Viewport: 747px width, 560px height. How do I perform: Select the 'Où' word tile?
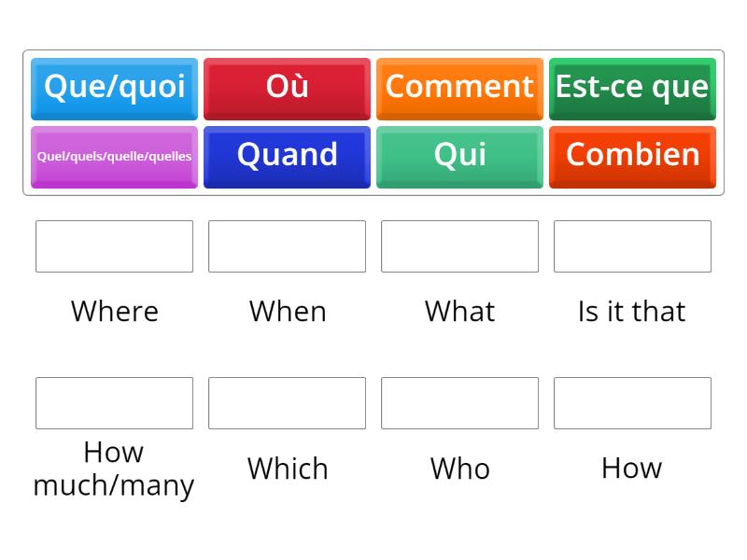(287, 88)
